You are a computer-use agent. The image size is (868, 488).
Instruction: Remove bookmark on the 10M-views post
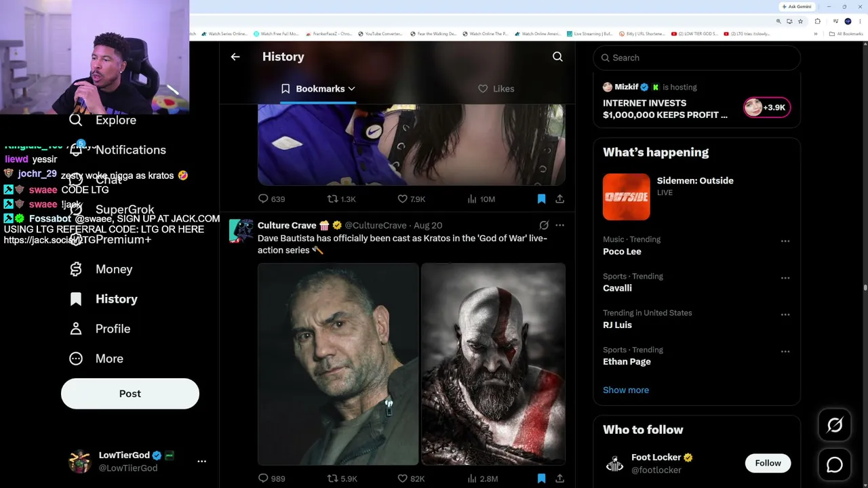pos(541,199)
